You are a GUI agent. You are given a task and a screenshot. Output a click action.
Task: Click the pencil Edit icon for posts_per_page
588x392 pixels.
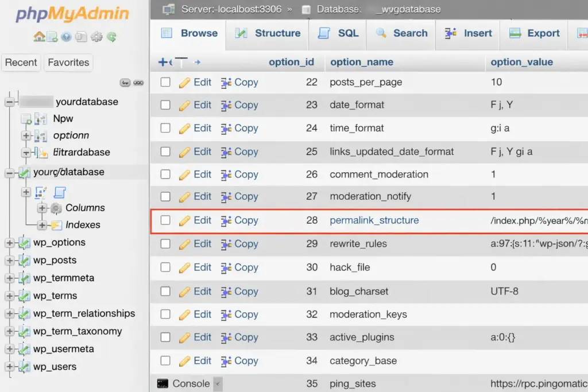pyautogui.click(x=184, y=83)
